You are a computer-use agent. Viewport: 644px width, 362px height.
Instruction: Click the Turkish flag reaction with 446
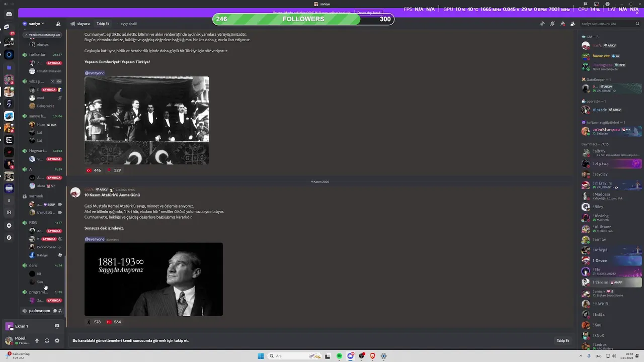[94, 170]
